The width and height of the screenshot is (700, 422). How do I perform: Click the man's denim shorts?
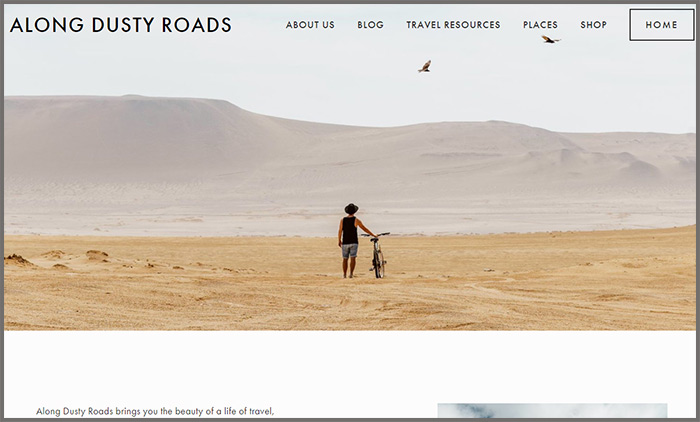[350, 251]
